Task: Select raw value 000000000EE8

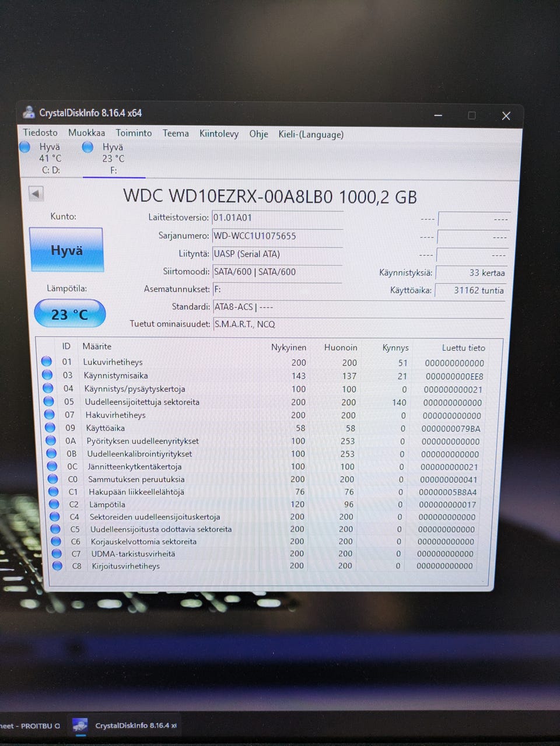Action: pos(454,377)
